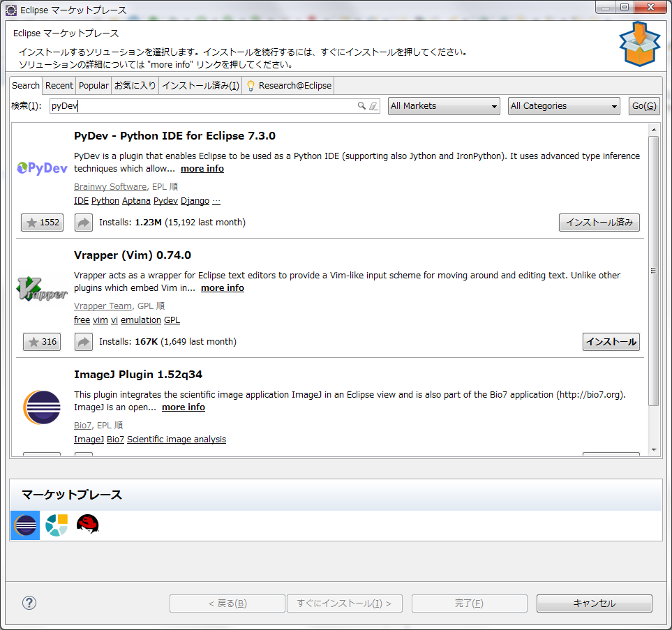Open the Research@Eclipse tab
672x630 pixels.
point(289,85)
